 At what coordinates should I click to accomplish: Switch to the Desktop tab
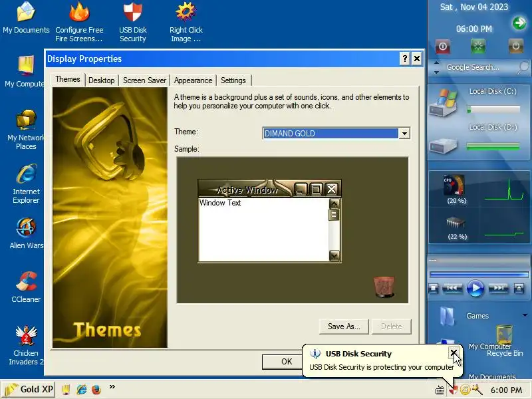(x=102, y=80)
